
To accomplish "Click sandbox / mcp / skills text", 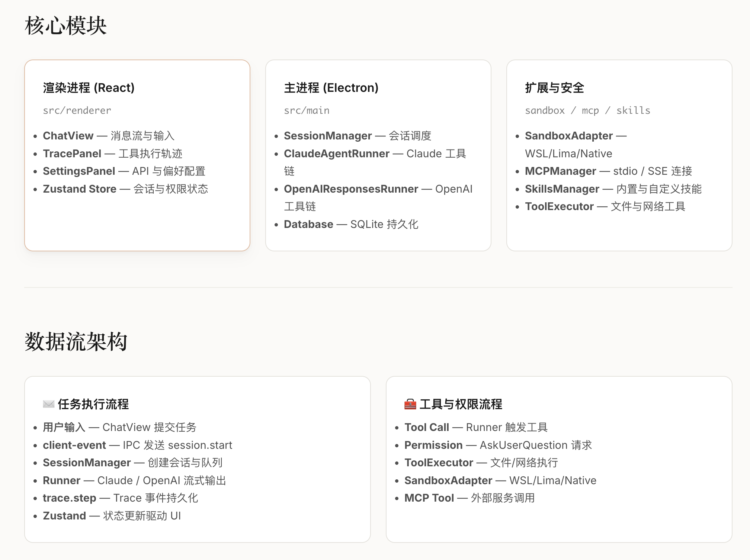I will pyautogui.click(x=587, y=110).
